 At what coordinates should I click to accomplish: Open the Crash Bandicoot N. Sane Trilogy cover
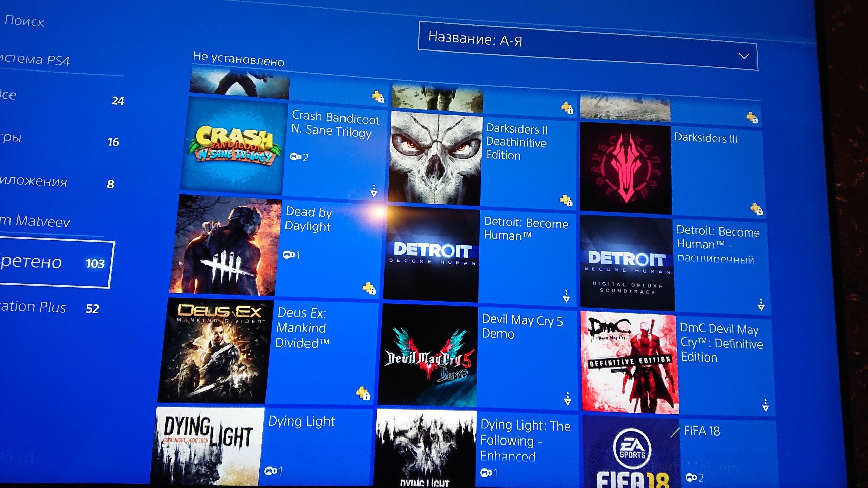[x=234, y=146]
